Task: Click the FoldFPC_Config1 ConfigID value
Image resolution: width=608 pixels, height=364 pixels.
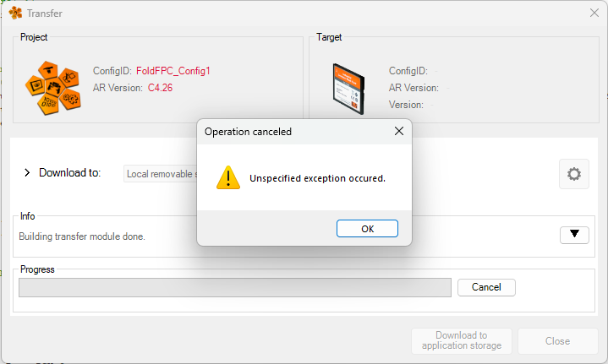Action: pos(173,71)
